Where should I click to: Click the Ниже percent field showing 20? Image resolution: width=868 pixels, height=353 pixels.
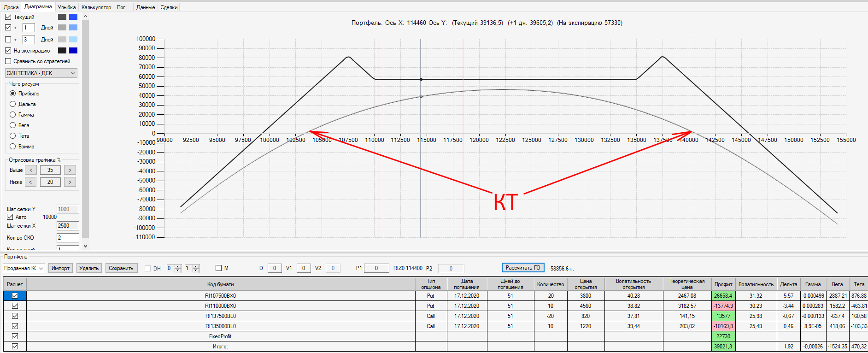point(50,182)
